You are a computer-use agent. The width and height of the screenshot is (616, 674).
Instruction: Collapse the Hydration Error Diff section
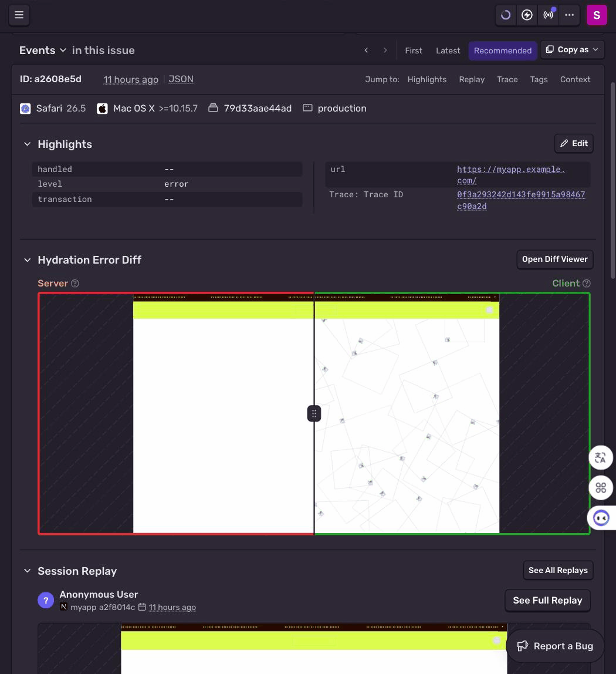(28, 260)
